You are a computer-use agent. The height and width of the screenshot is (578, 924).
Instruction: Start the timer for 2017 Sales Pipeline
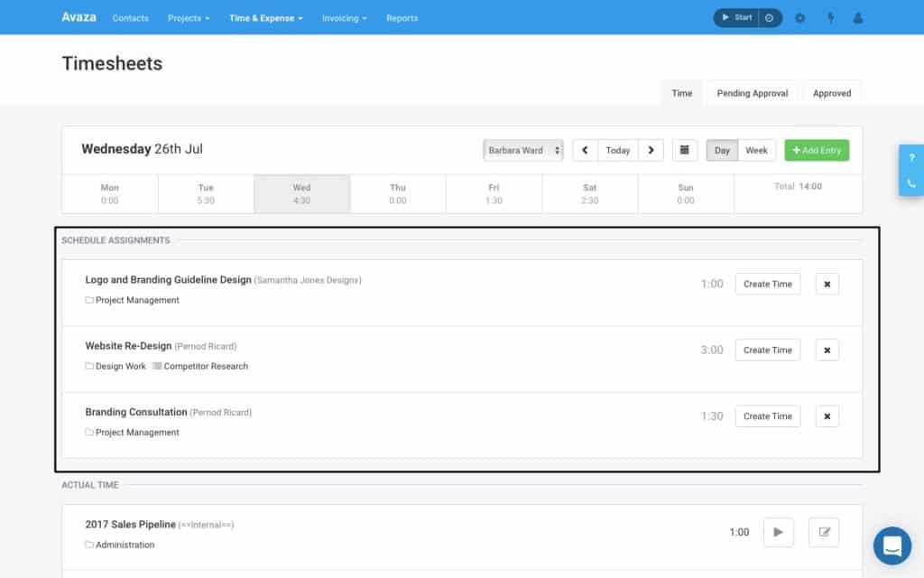[x=778, y=532]
